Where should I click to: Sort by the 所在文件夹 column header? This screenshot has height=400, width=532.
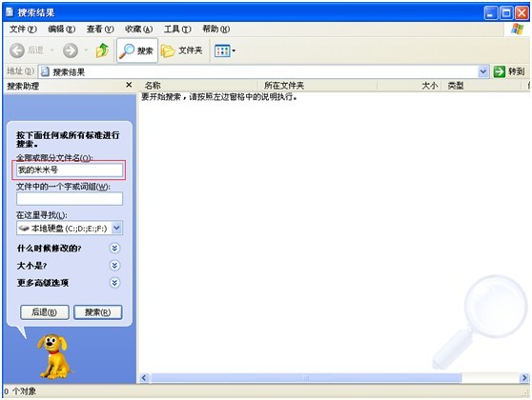[x=317, y=86]
